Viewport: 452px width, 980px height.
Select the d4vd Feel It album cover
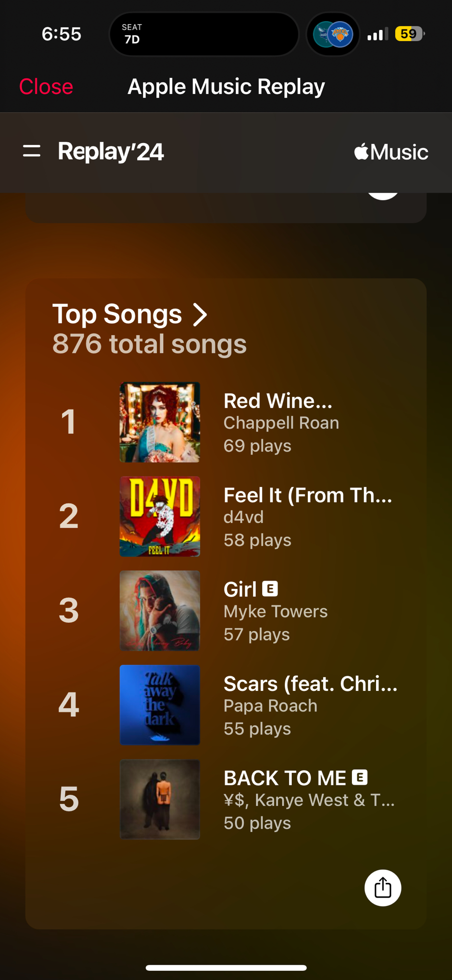point(160,516)
